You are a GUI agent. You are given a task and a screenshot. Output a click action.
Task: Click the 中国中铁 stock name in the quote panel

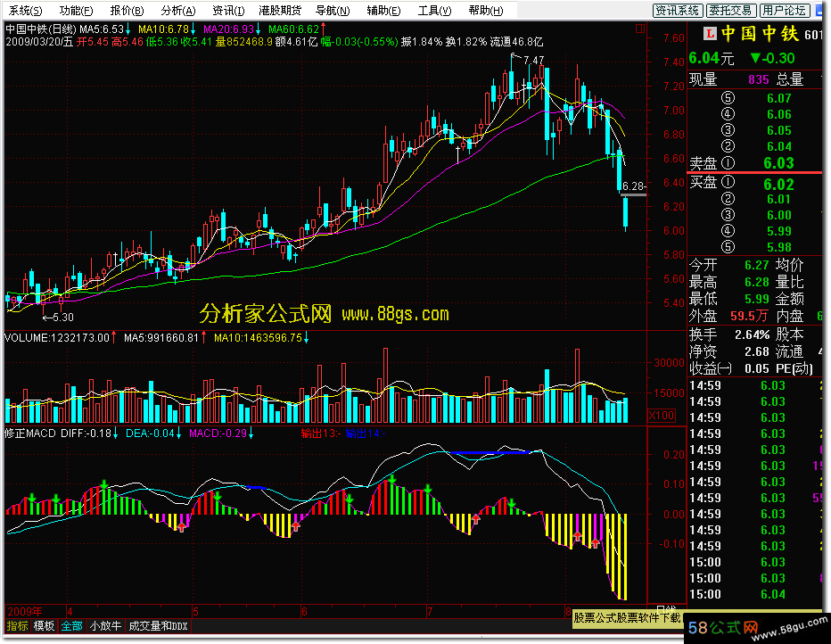click(x=760, y=34)
